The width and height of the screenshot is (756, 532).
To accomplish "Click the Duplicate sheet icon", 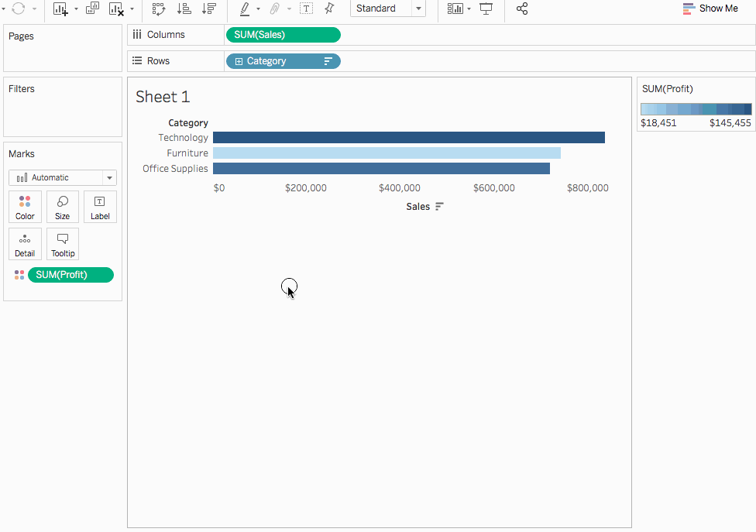I will (x=92, y=9).
